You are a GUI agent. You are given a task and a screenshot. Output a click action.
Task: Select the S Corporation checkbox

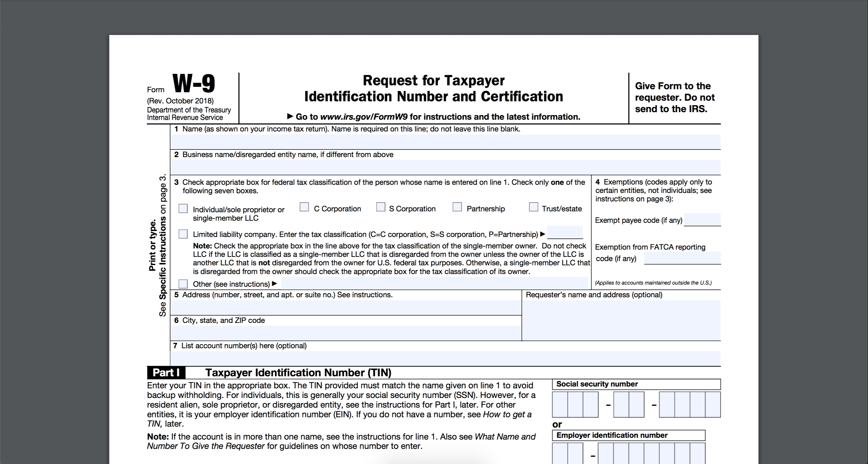[x=381, y=208]
